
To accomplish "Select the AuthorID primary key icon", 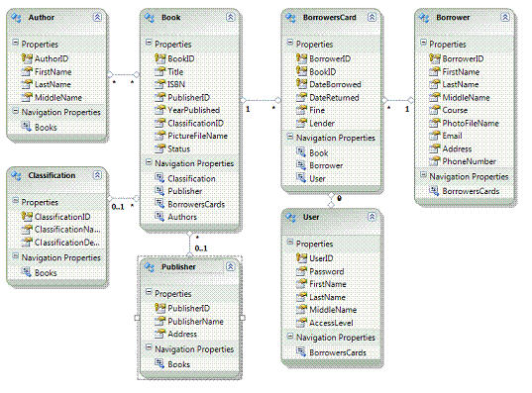I will coord(27,58).
